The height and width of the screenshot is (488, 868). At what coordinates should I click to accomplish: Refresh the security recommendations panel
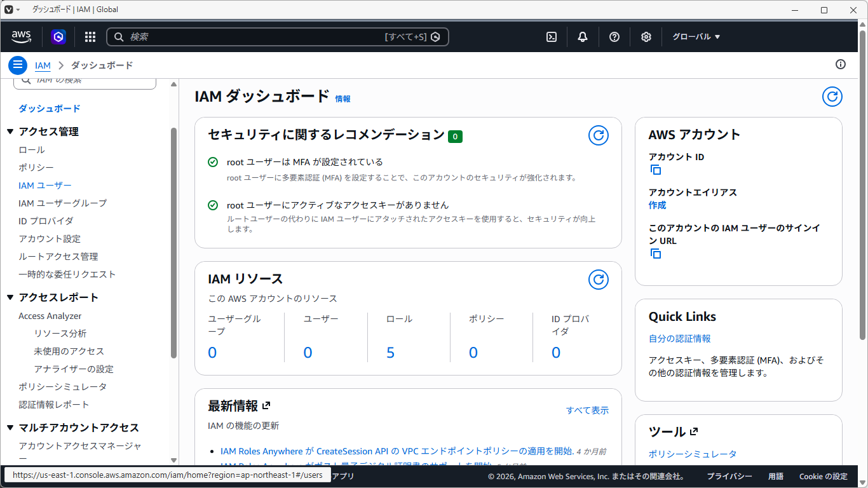pyautogui.click(x=599, y=135)
